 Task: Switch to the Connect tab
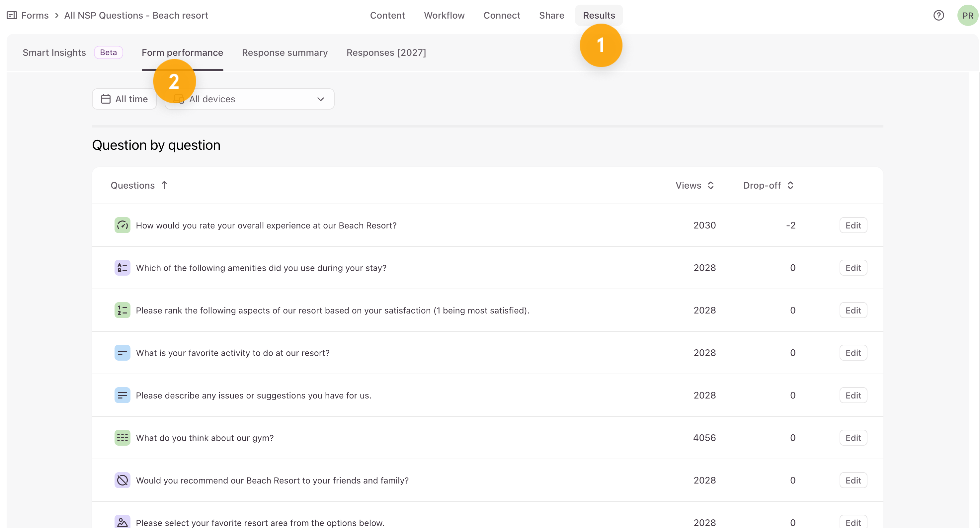pyautogui.click(x=502, y=15)
